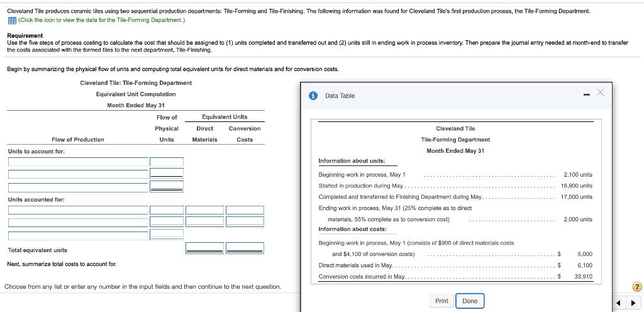Select third label field under Units accounted for
The height and width of the screenshot is (312, 644).
(x=78, y=236)
